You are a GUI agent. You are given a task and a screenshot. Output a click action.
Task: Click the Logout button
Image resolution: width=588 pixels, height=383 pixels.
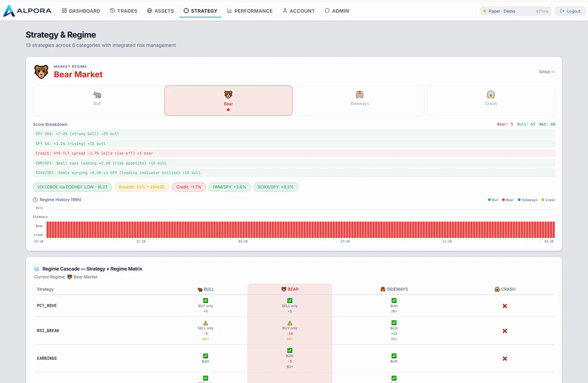(x=570, y=11)
